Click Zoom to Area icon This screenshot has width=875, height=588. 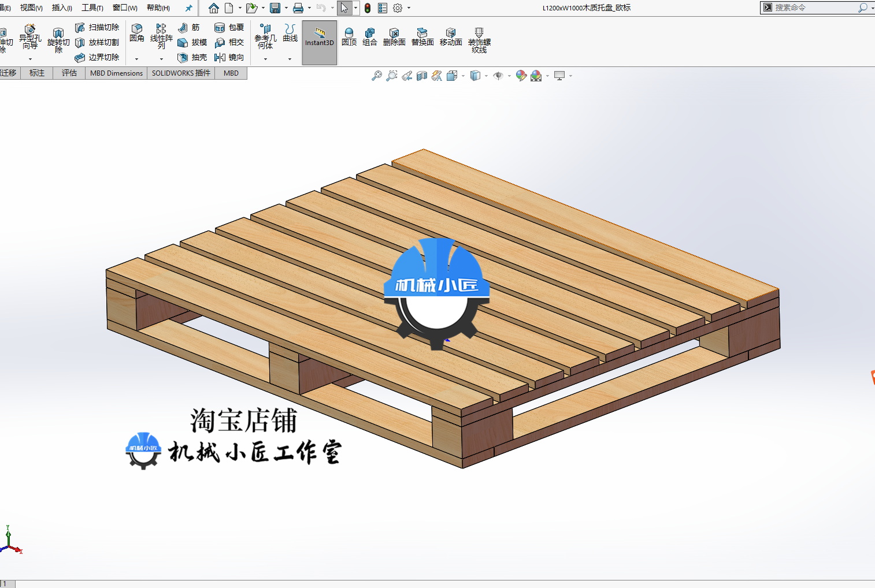[392, 76]
